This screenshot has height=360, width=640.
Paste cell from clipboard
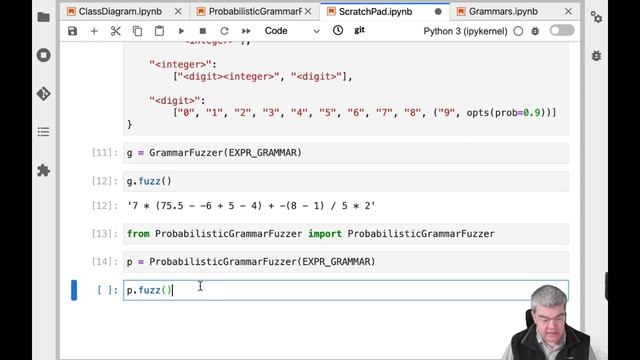tap(159, 31)
